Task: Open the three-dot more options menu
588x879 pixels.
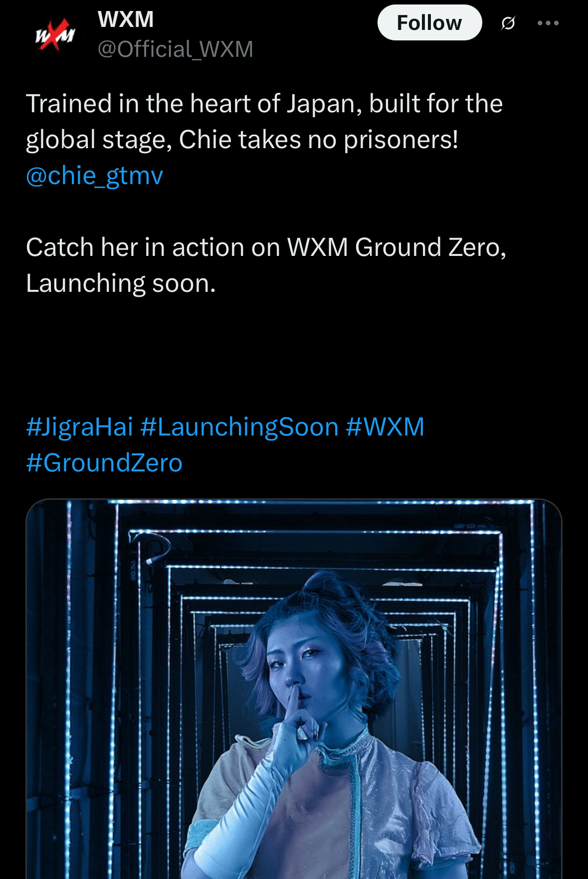Action: tap(548, 23)
